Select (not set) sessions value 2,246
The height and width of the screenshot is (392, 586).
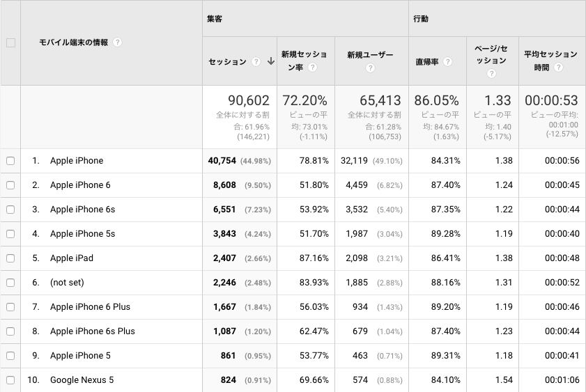pos(224,282)
